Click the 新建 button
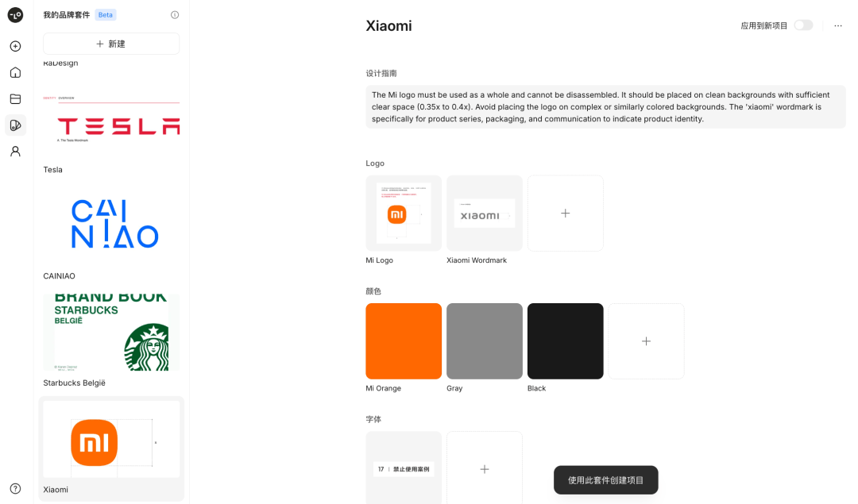The width and height of the screenshot is (858, 504). coord(111,44)
